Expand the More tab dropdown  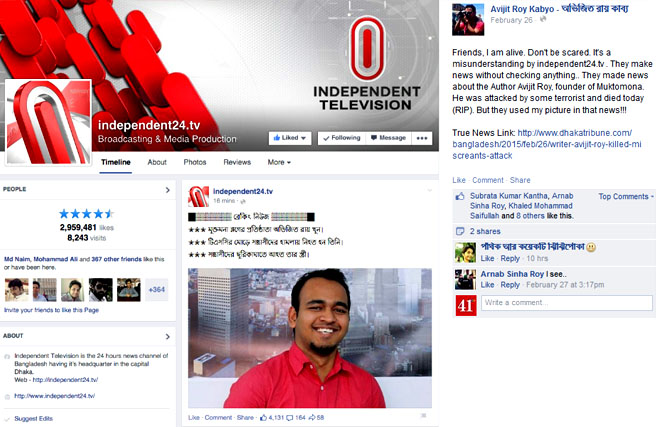pos(279,162)
